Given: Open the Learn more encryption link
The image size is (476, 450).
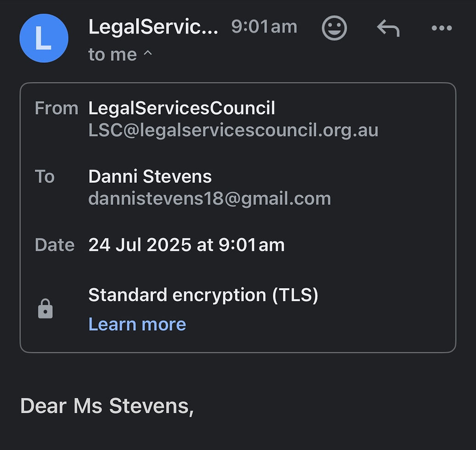Looking at the screenshot, I should 137,324.
